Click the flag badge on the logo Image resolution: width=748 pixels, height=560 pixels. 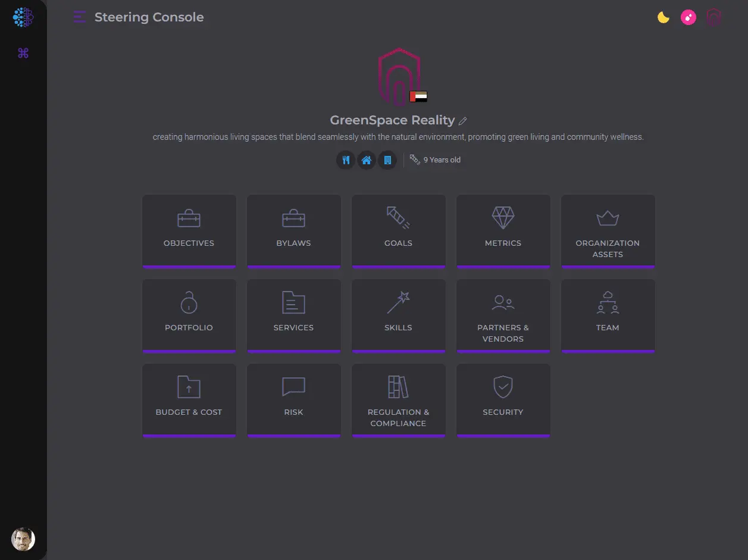[418, 96]
